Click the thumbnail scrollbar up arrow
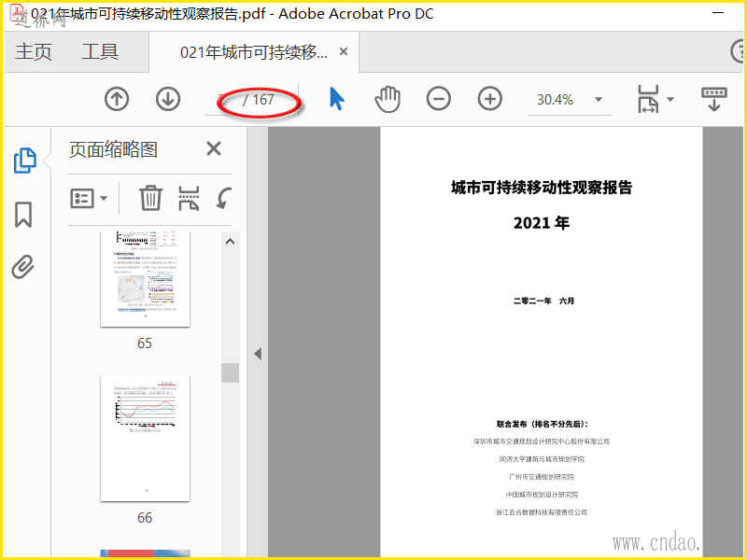 [x=230, y=242]
